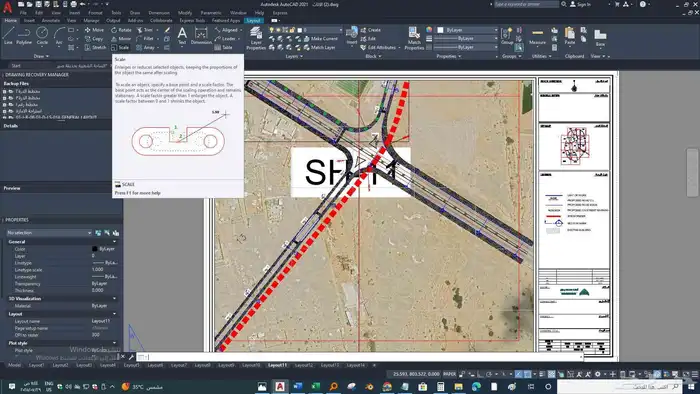
Task: Click the Paste clipboard icon
Action: pos(570,36)
